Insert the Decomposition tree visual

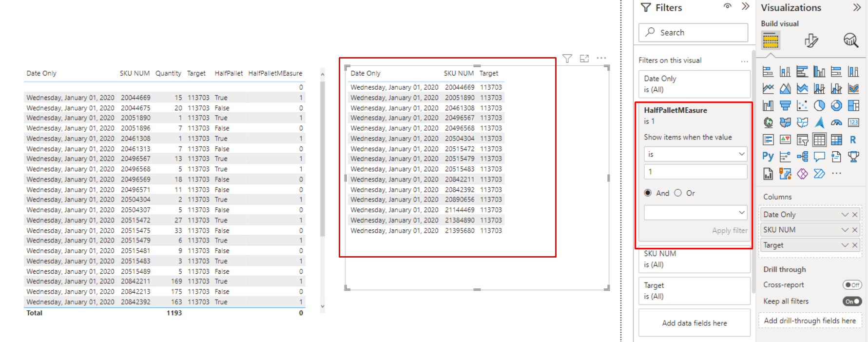[802, 157]
